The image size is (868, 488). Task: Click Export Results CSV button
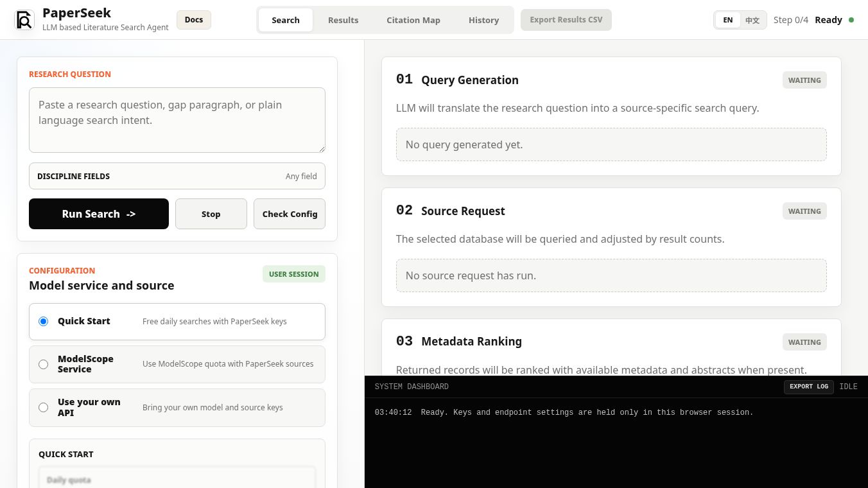566,20
